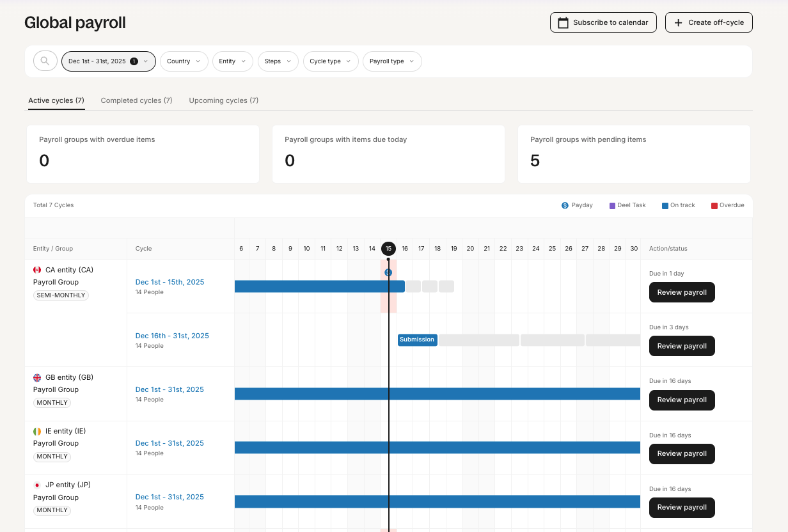Click the red Overdue legend swatch
The width and height of the screenshot is (788, 532).
click(x=714, y=206)
